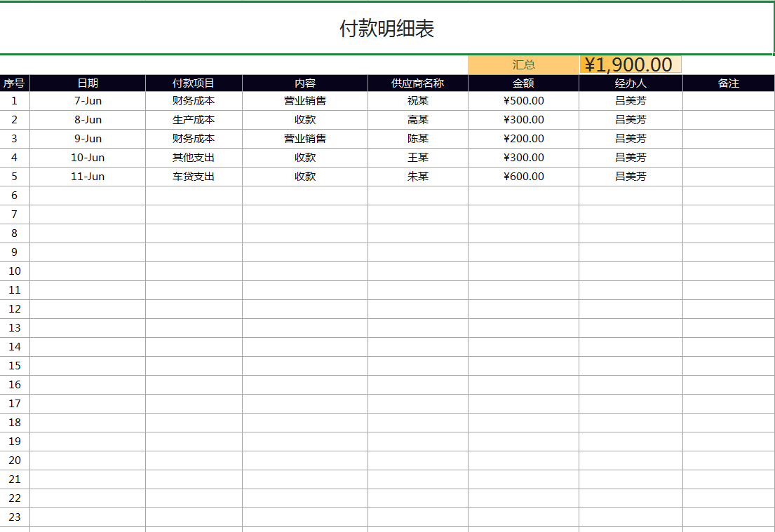
Task: Click the 序号 column header
Action: [x=15, y=83]
